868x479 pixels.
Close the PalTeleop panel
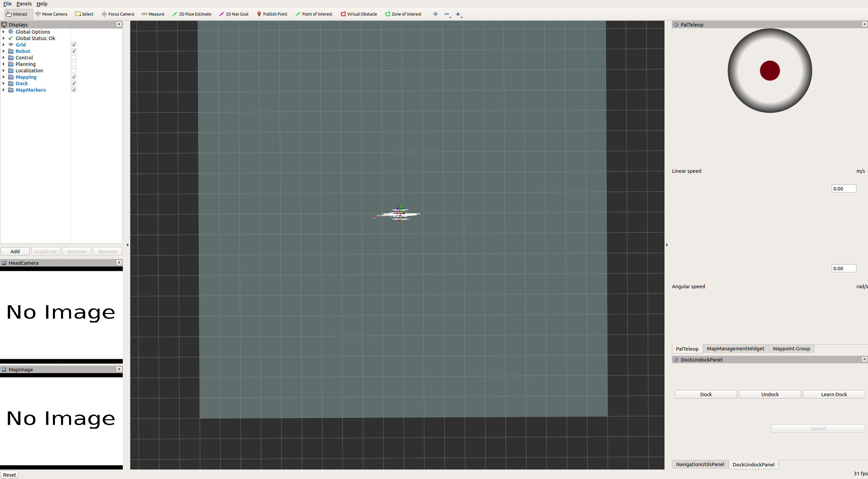click(864, 24)
